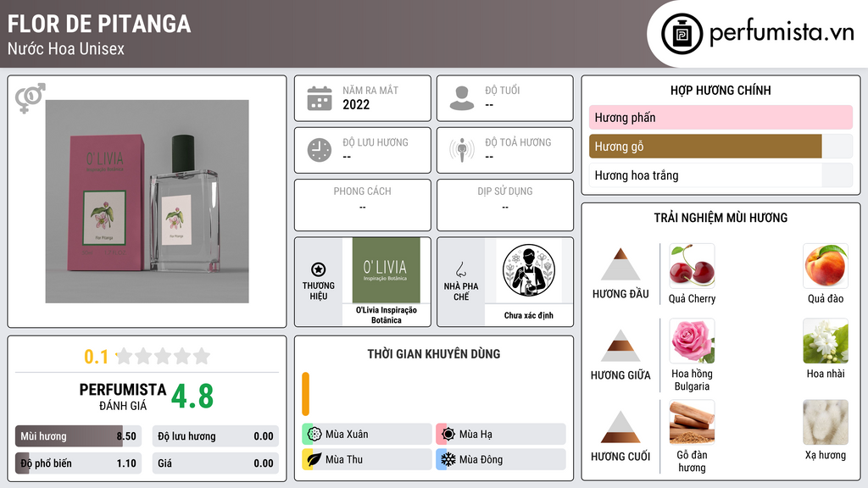Open the O'Livia brand logo thumbnail
The width and height of the screenshot is (868, 488).
coord(386,270)
